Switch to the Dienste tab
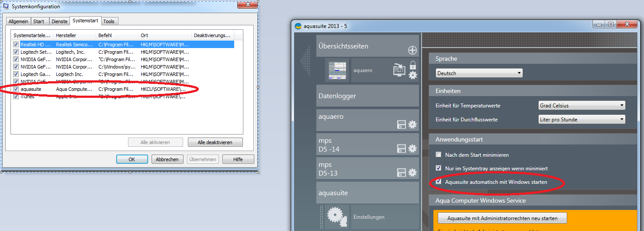Viewport: 644px width, 231px height. (x=59, y=21)
